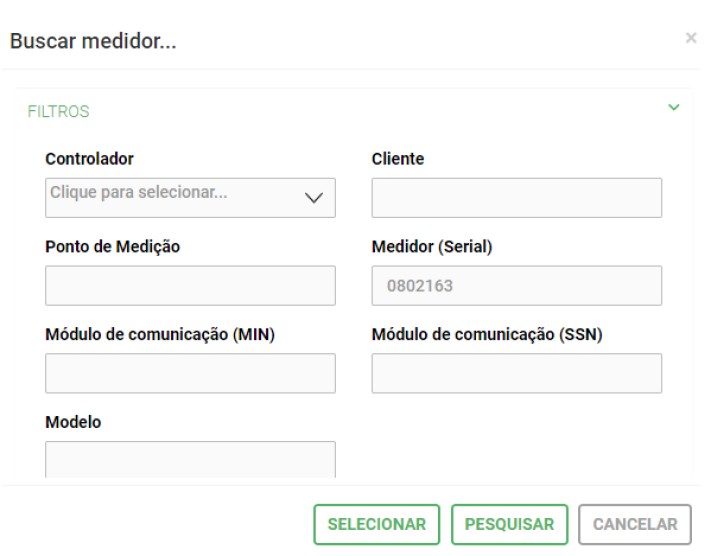
Task: Click the Controlador field label
Action: 89,159
